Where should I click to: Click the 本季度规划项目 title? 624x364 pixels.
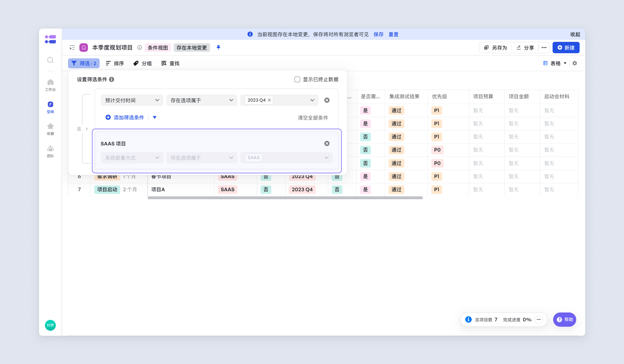click(112, 48)
